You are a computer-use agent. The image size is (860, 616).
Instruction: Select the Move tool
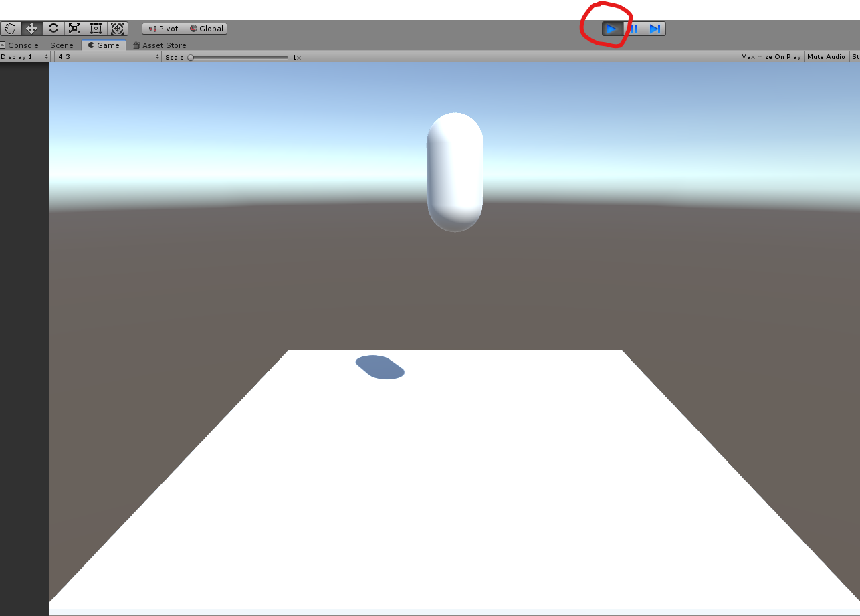pyautogui.click(x=31, y=29)
